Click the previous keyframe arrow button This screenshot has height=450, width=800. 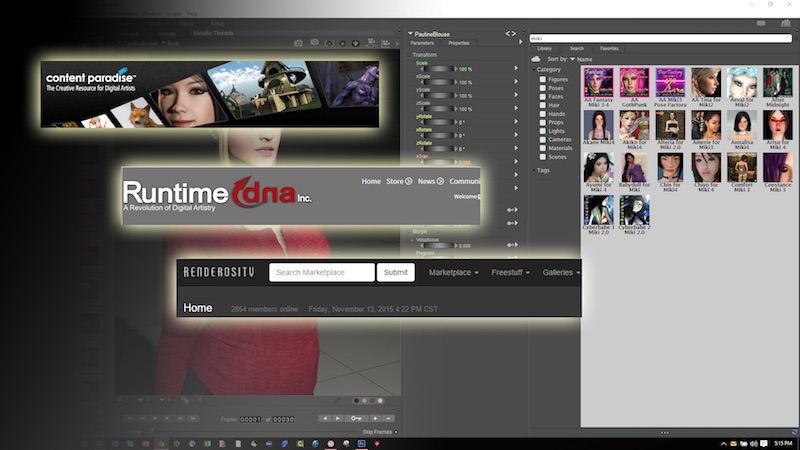pos(324,418)
